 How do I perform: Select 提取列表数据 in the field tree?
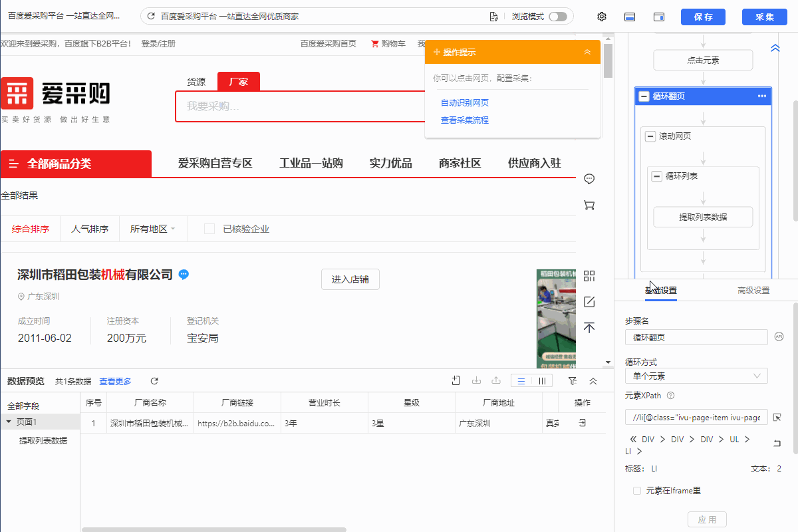(43, 440)
